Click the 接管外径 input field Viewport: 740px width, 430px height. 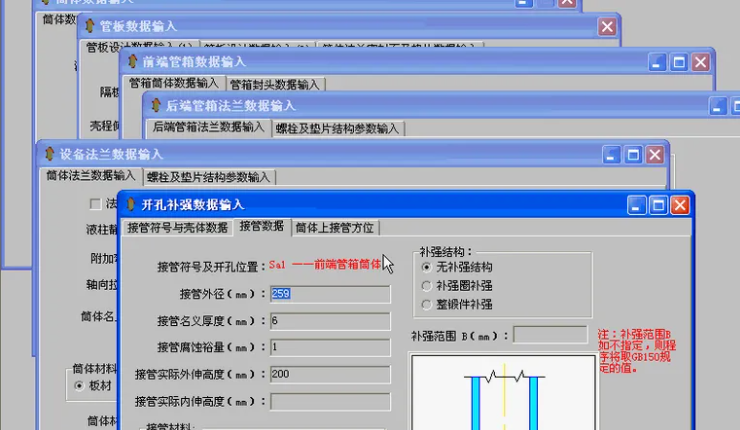point(330,294)
